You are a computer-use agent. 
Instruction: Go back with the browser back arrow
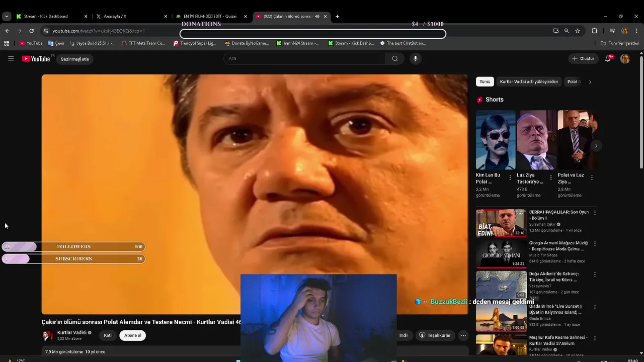click(7, 31)
